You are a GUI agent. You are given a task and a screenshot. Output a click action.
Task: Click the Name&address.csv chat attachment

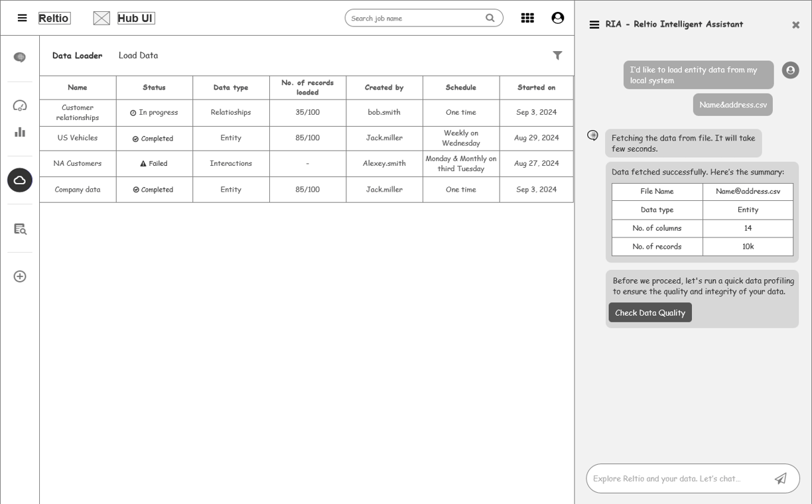[x=733, y=105]
